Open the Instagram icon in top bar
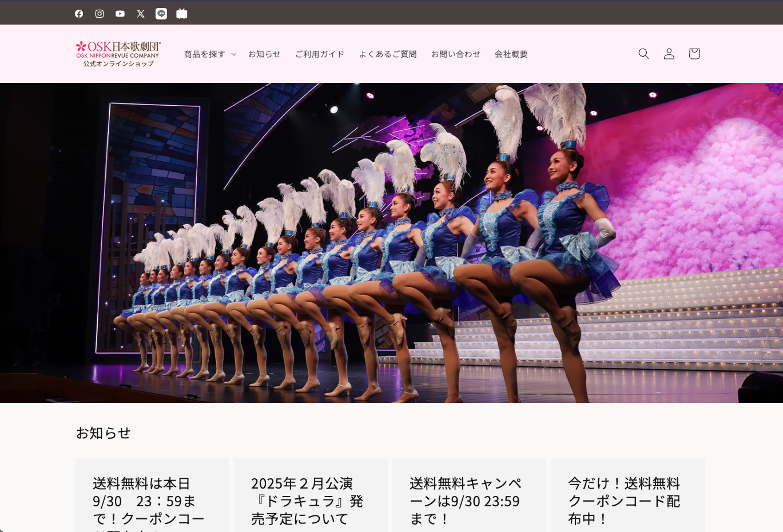The width and height of the screenshot is (783, 532). click(x=100, y=14)
